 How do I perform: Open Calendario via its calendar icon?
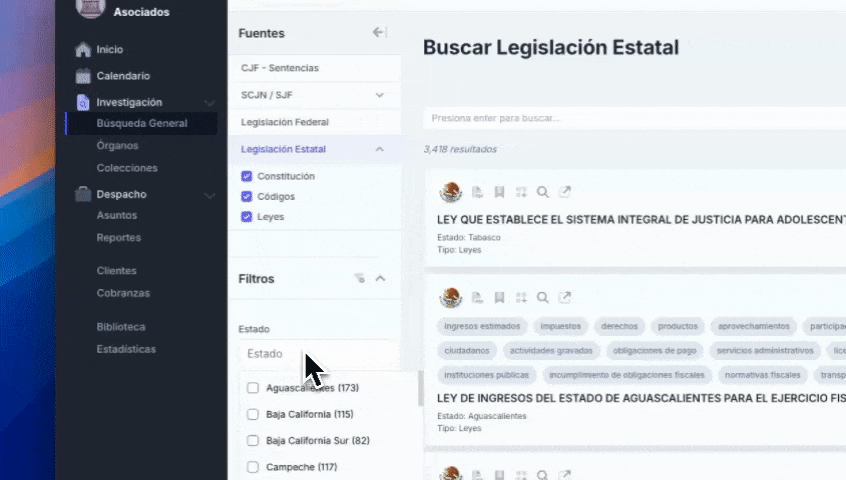[x=83, y=76]
